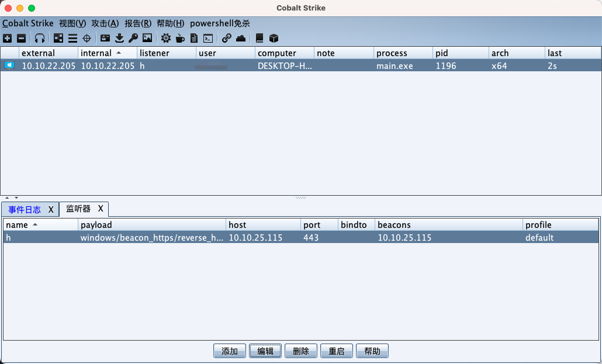Open keystrokes key icon
Viewport: 602px width, 364px height.
[x=133, y=38]
